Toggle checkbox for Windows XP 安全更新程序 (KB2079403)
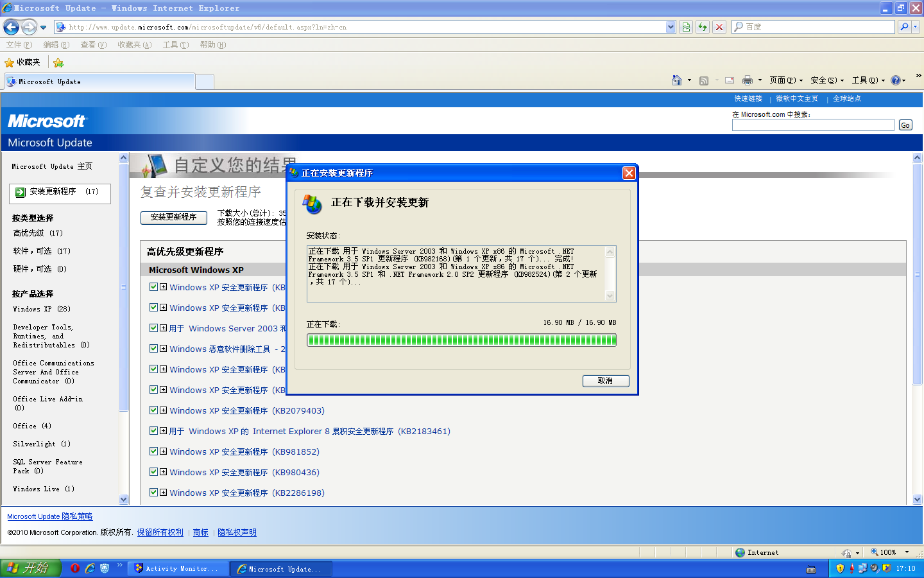 click(153, 410)
